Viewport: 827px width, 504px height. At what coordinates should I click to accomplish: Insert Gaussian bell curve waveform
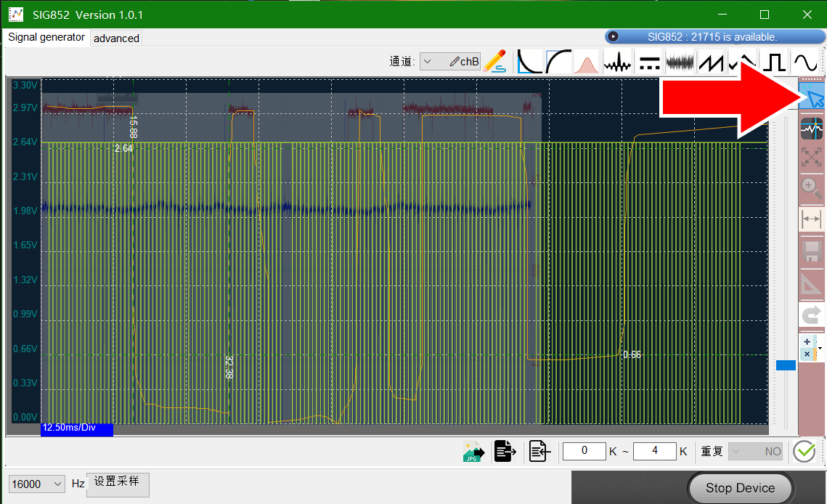pos(586,62)
